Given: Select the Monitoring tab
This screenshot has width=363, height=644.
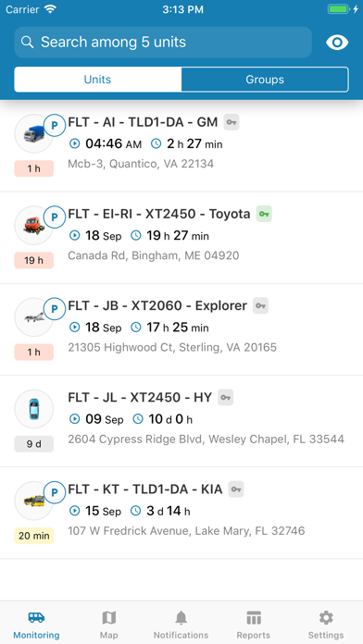Looking at the screenshot, I should pyautogui.click(x=36, y=625).
